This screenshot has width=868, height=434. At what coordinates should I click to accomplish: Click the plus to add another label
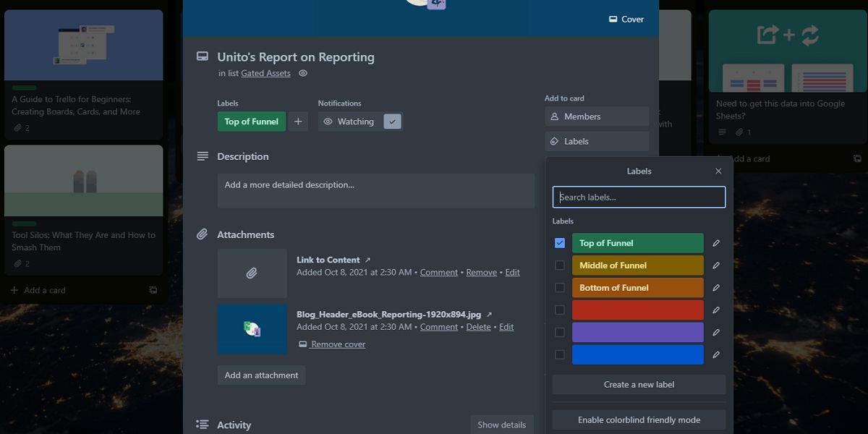point(298,122)
